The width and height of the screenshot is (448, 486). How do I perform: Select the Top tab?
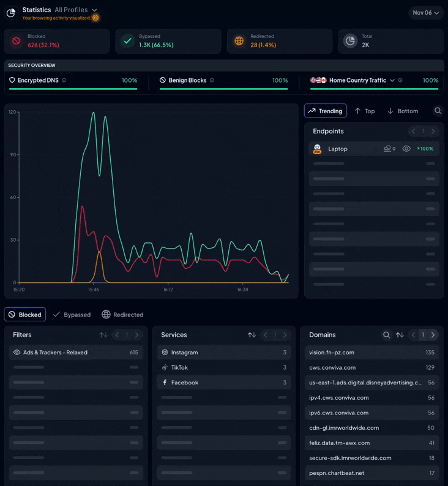click(x=364, y=111)
